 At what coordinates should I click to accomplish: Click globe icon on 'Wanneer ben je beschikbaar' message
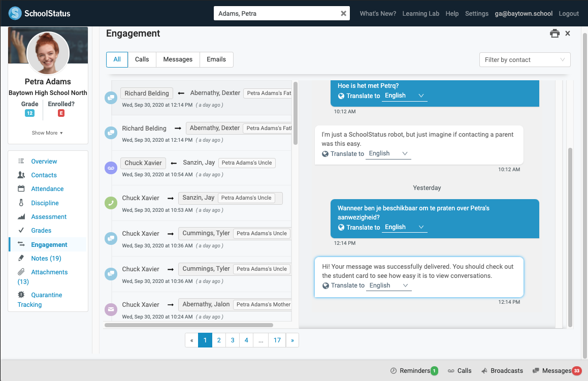point(341,227)
